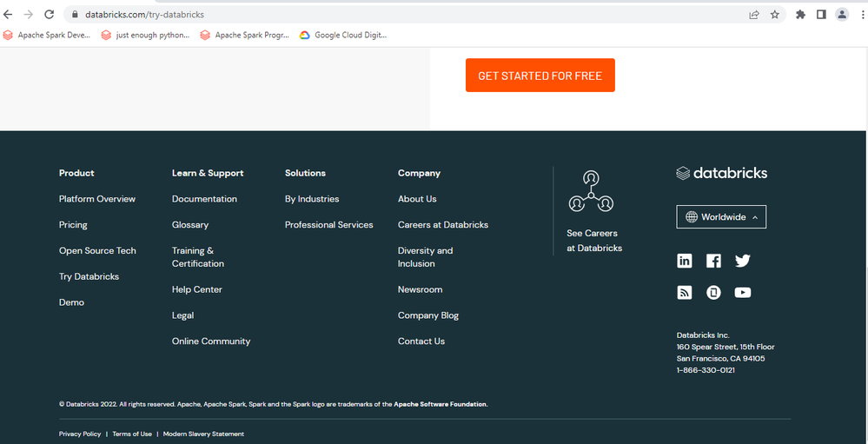Bookmark this page with star icon
Viewport: 868px width, 444px height.
774,15
